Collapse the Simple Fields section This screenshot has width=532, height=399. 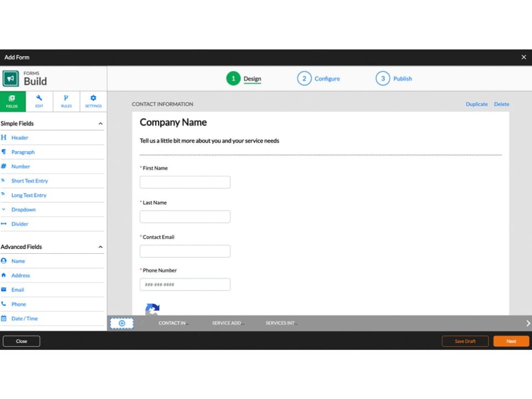(100, 123)
